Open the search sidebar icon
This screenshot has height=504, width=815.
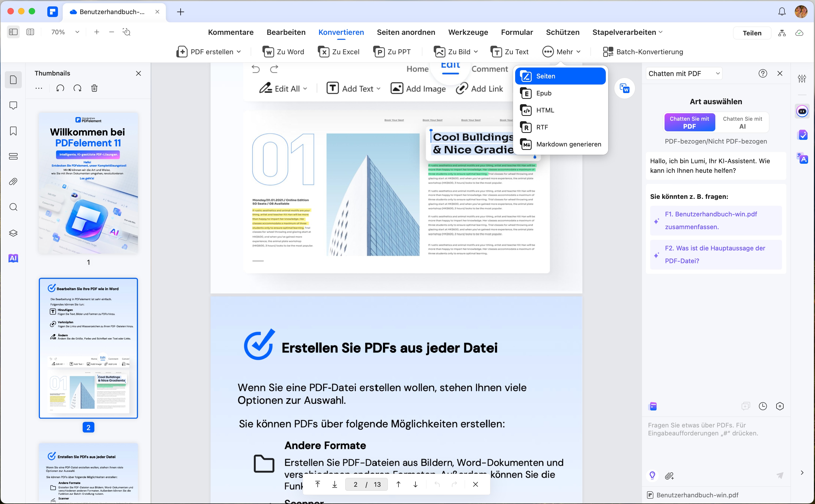[x=13, y=207]
